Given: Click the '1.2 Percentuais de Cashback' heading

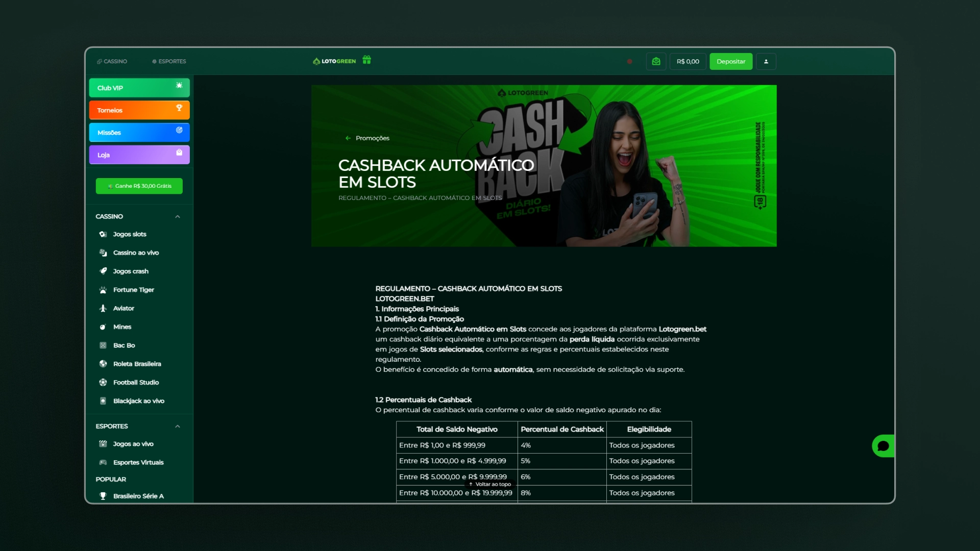Looking at the screenshot, I should (424, 400).
